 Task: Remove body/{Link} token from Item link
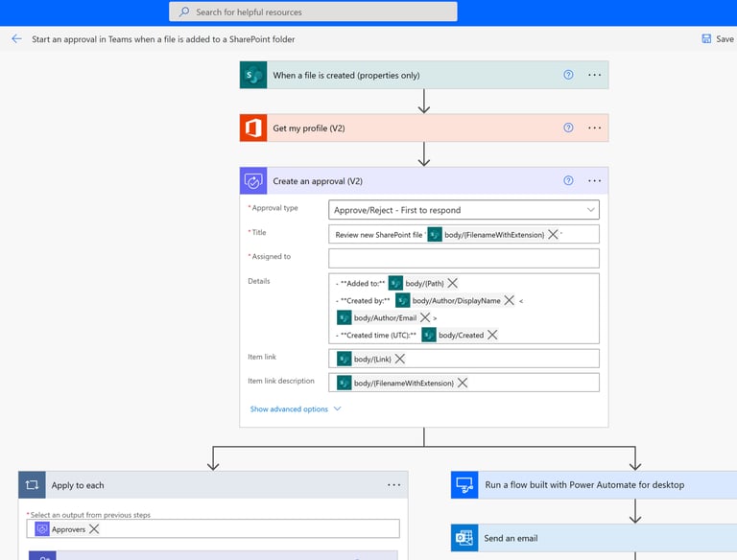[400, 359]
